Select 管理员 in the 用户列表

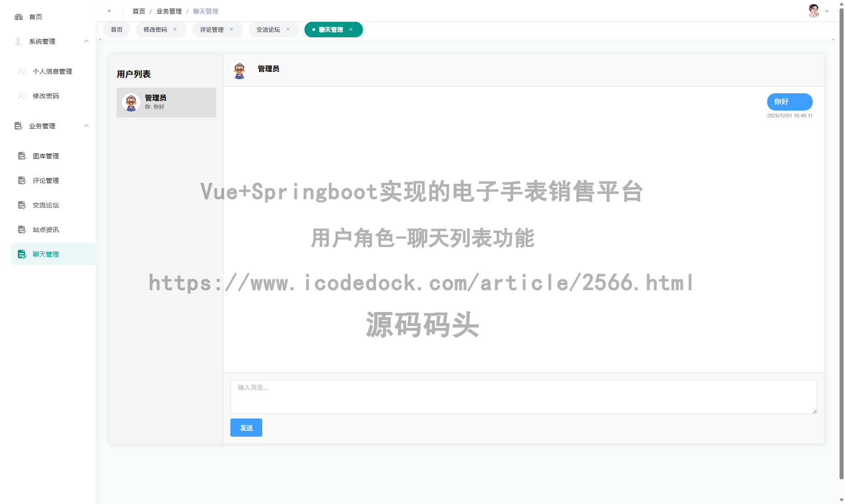coord(166,102)
